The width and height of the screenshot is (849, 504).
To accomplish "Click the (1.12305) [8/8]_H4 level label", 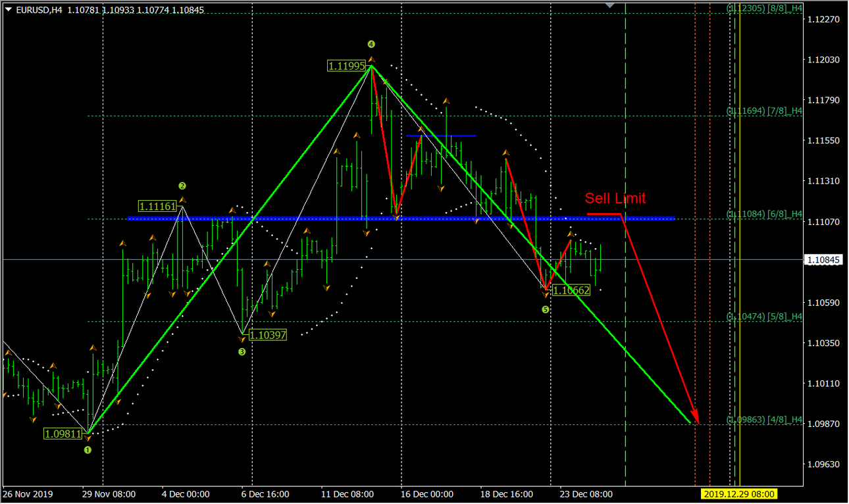I will 764,9.
